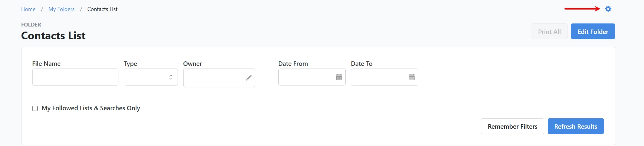This screenshot has width=644, height=146.
Task: Go to Home breadcrumb link
Action: pos(28,9)
